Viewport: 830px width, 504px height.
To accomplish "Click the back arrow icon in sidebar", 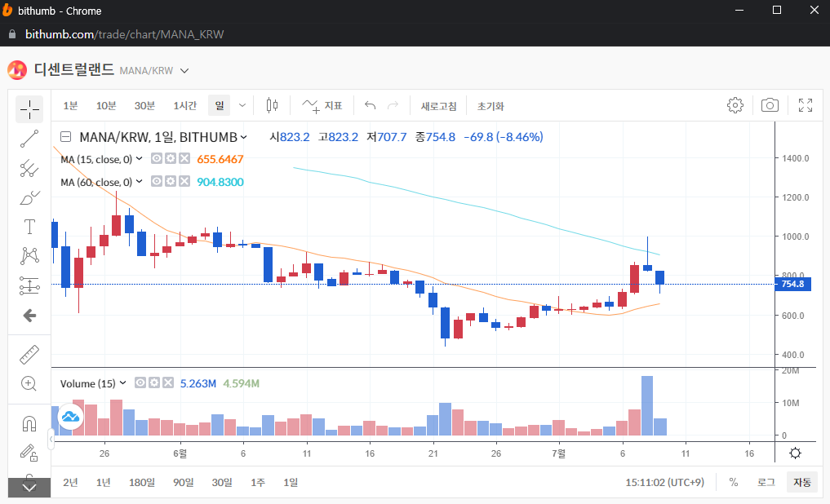I will 29,316.
